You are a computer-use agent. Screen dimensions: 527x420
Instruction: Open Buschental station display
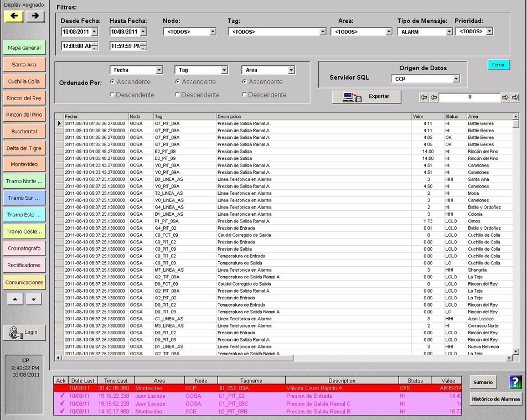24,131
